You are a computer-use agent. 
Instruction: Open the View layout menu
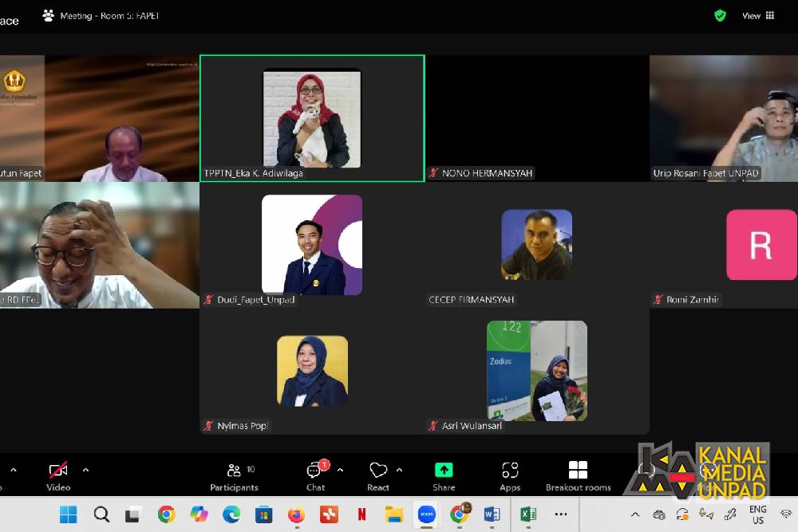758,15
